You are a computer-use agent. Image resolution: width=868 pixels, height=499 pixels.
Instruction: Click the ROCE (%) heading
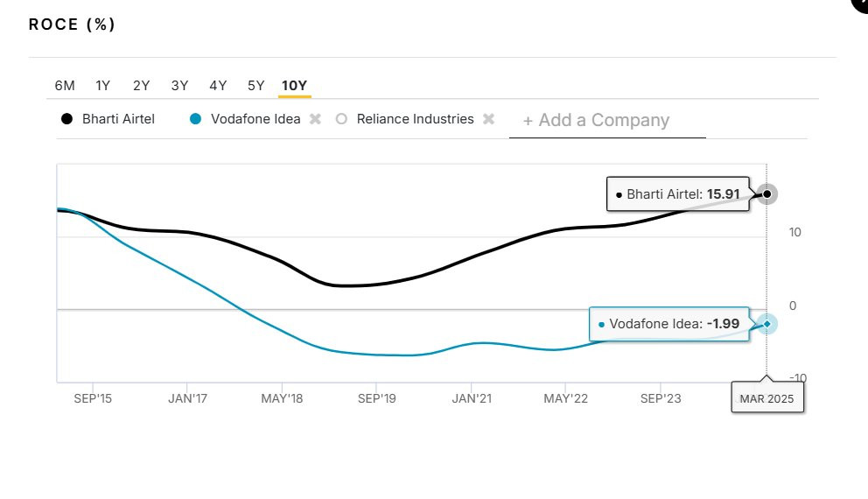point(72,25)
